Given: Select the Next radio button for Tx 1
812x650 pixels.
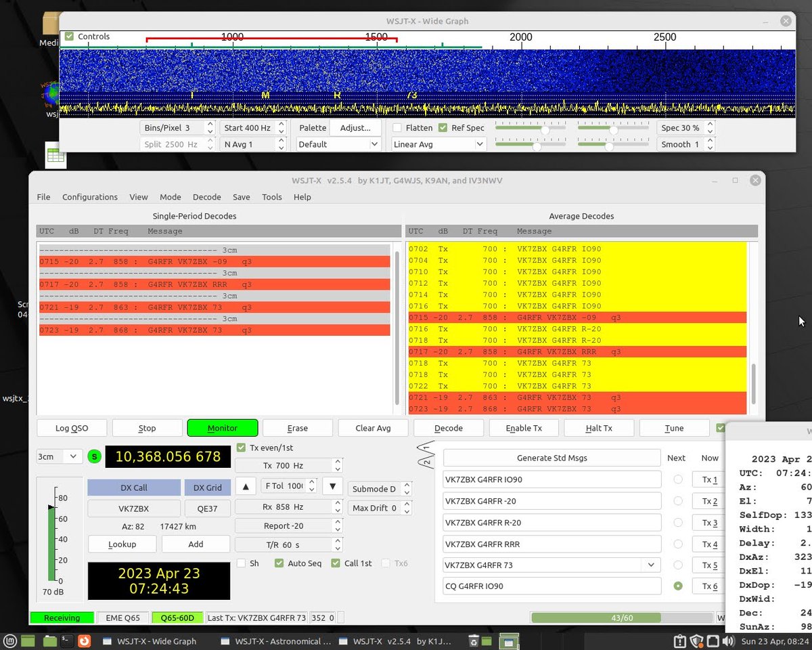Looking at the screenshot, I should [x=678, y=479].
